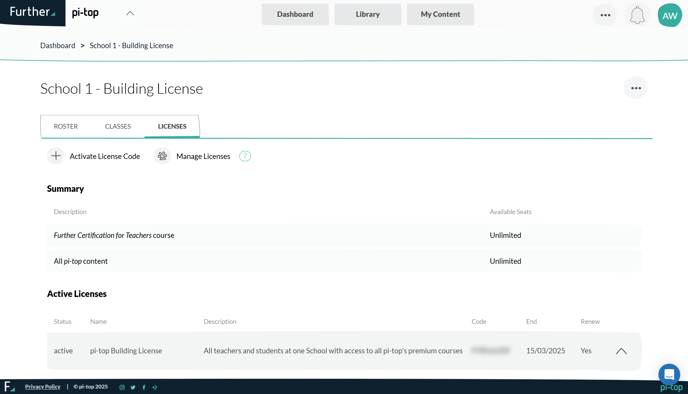Viewport: 688px width, 394px height.
Task: Open the header more options ellipsis
Action: point(605,15)
